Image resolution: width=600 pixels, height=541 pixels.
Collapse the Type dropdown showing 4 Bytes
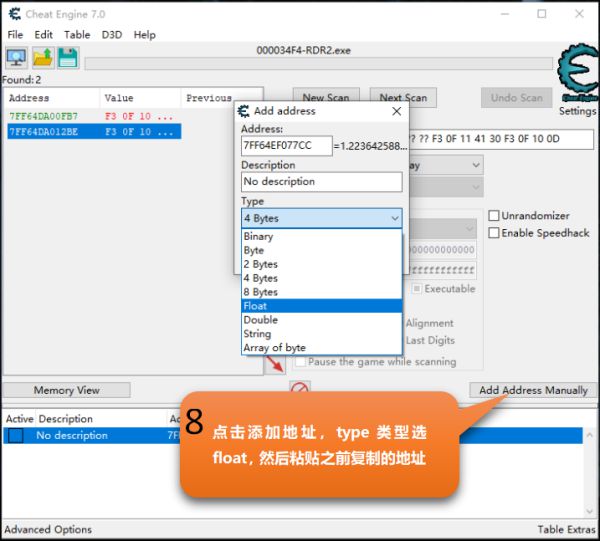coord(394,218)
